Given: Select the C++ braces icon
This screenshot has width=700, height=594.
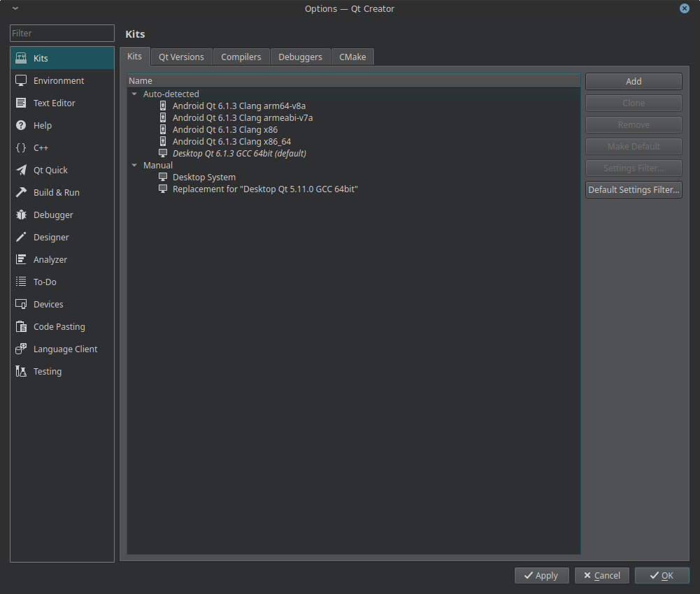Looking at the screenshot, I should point(21,147).
